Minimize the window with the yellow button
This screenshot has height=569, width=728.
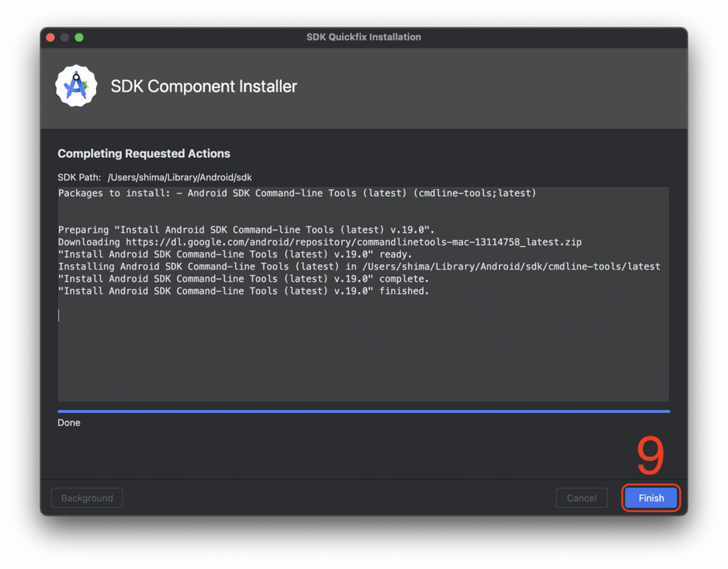[x=65, y=37]
